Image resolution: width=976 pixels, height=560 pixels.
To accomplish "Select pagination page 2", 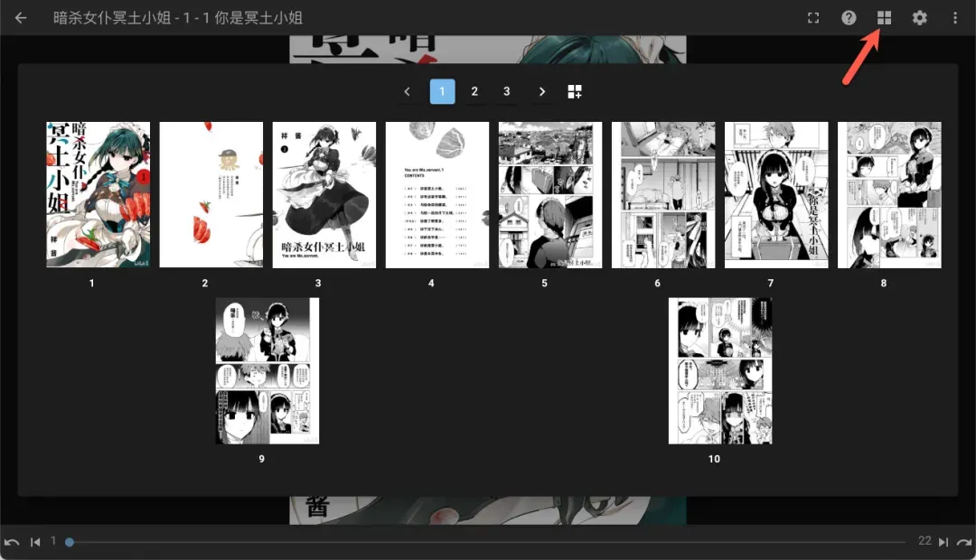I will [x=474, y=91].
